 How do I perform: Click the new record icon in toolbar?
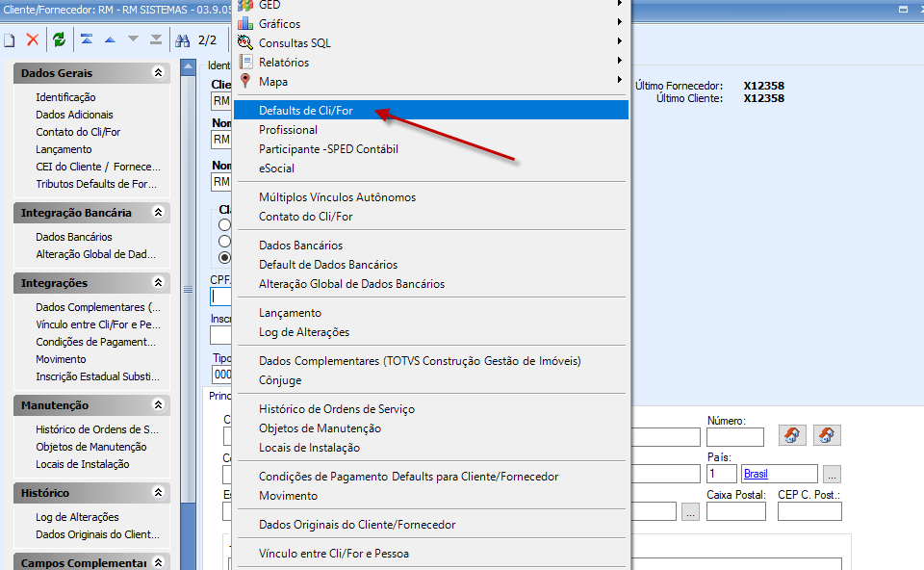tap(9, 40)
